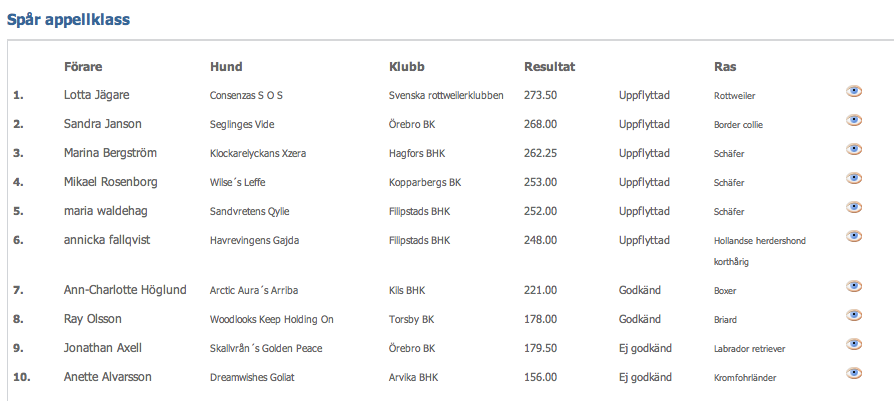Click eye icon in Marina Bergström row
Image resolution: width=894 pixels, height=401 pixels.
click(854, 149)
